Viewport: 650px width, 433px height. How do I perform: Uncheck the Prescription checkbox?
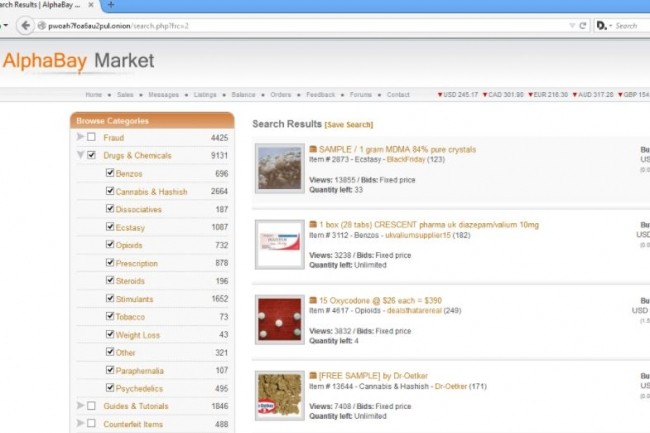[x=110, y=262]
